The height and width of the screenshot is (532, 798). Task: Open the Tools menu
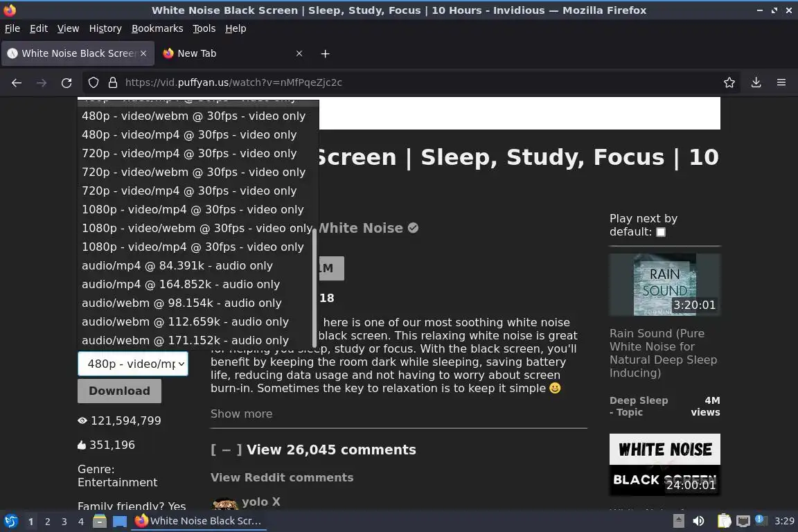click(204, 28)
